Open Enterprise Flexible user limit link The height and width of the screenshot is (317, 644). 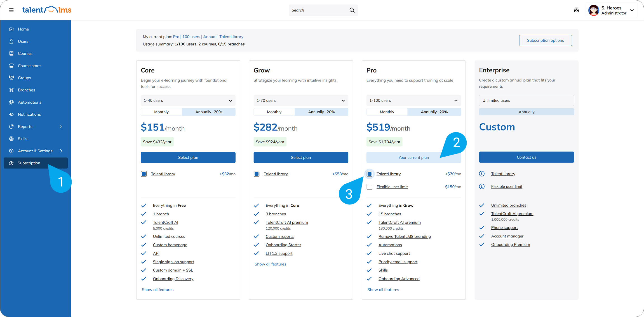point(507,187)
